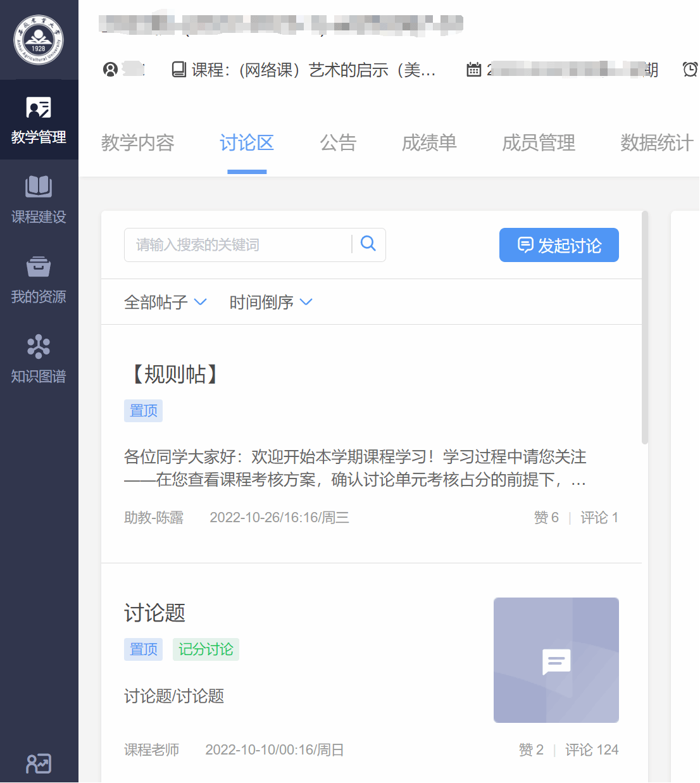Click the search keyword input field
This screenshot has width=700, height=783.
[237, 245]
